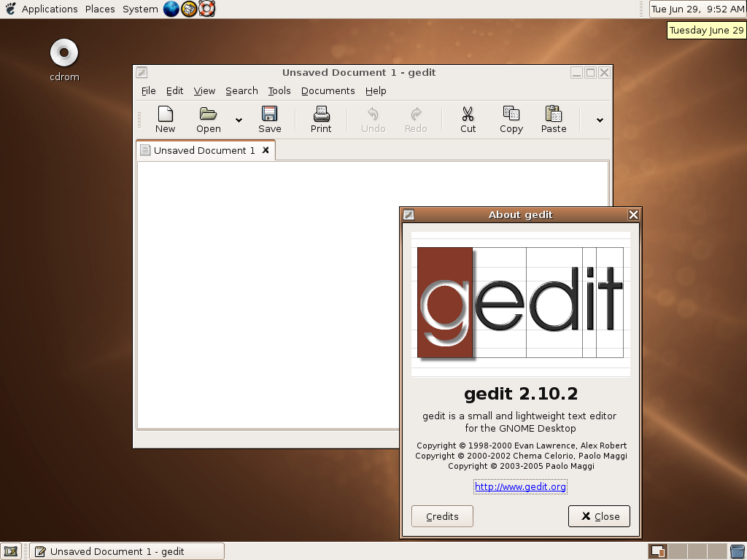Viewport: 747px width, 560px height.
Task: Dismiss the About gedit dialog with Close
Action: (599, 516)
